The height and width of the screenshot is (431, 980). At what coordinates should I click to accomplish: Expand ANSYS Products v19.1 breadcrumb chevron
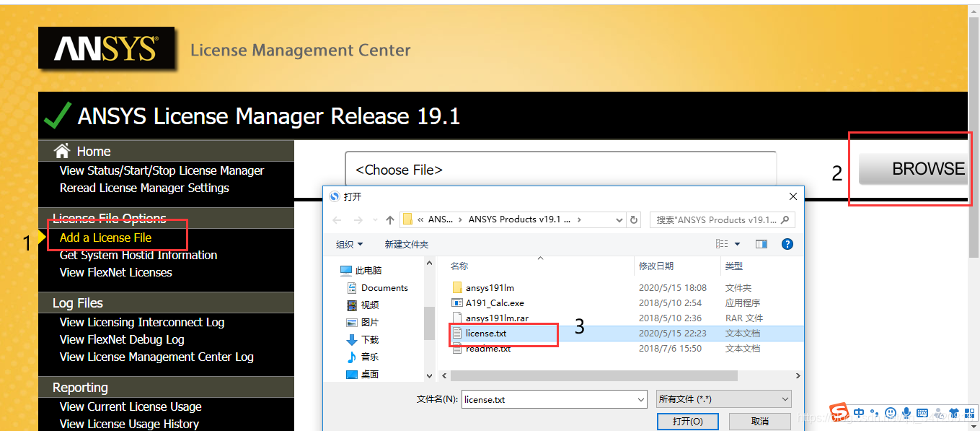580,219
